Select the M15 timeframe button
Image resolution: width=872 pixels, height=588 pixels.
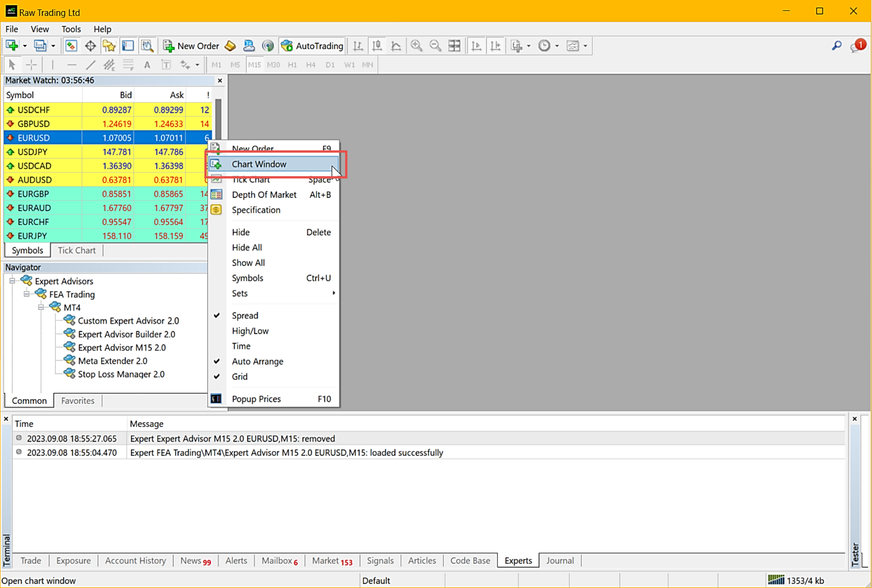(255, 65)
